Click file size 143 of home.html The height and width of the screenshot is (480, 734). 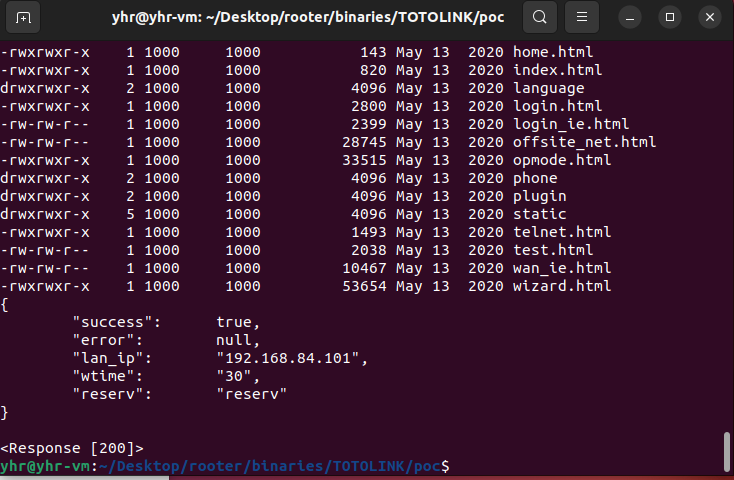click(x=373, y=52)
